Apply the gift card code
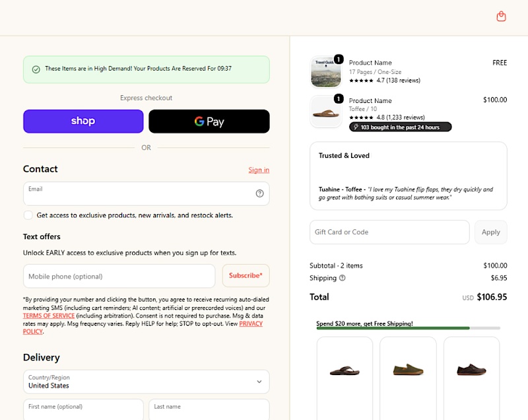This screenshot has height=420, width=528. click(x=490, y=232)
